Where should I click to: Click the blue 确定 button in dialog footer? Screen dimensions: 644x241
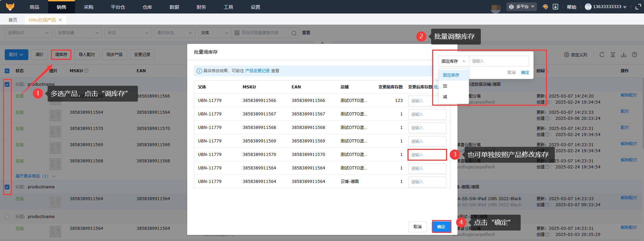[x=441, y=227]
